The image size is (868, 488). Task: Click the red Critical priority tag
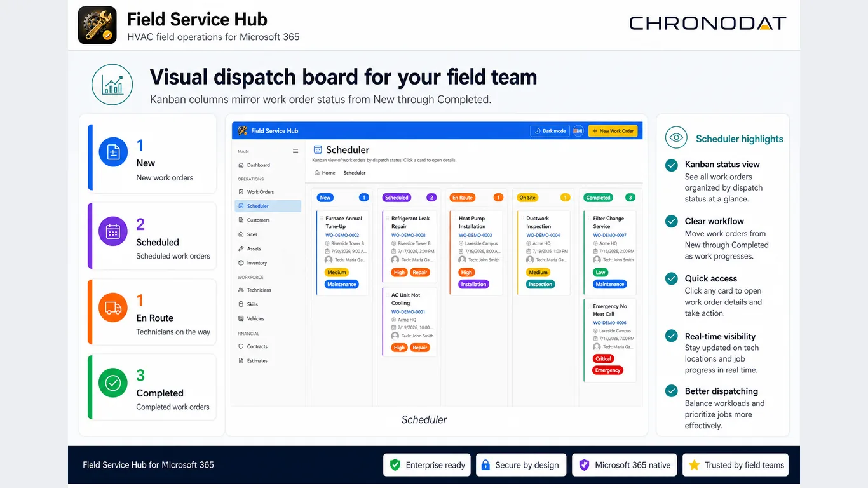click(603, 359)
